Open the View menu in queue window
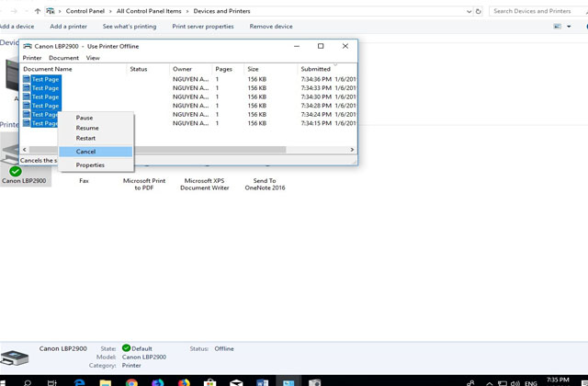The height and width of the screenshot is (386, 588). 93,58
